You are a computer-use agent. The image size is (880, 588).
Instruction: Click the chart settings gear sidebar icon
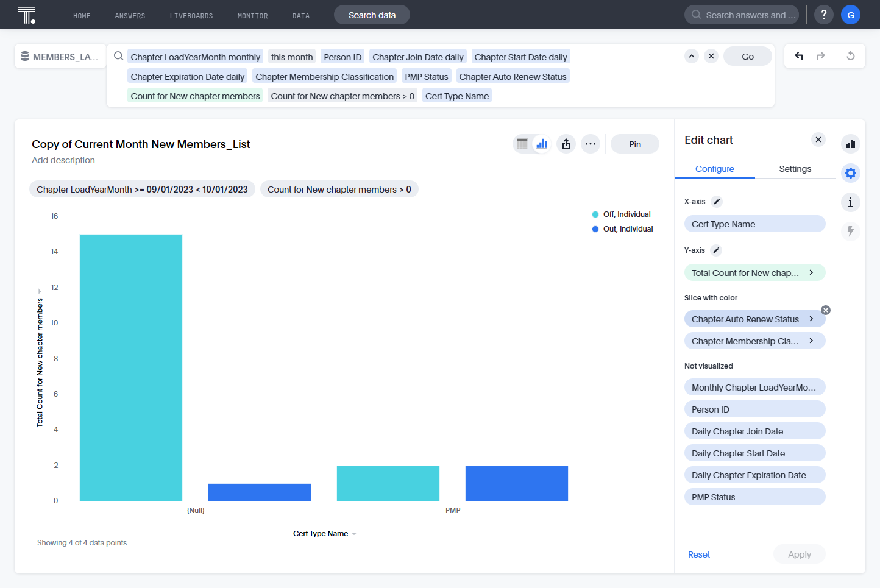pyautogui.click(x=851, y=173)
